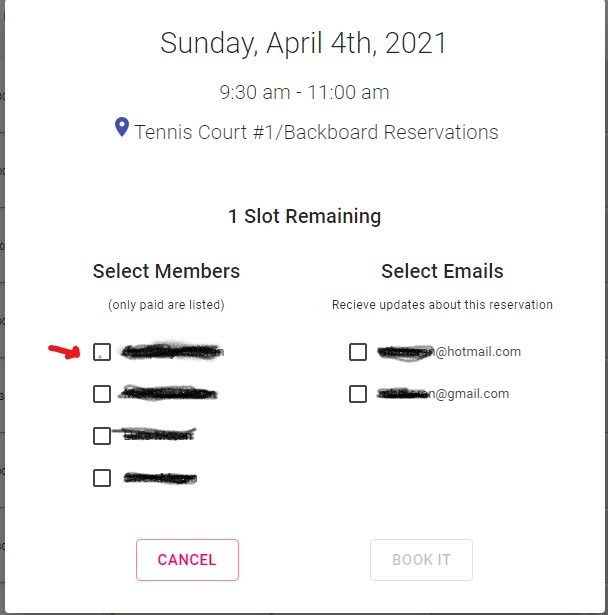Click the (only paid are listed) note
This screenshot has width=608, height=615.
click(166, 305)
